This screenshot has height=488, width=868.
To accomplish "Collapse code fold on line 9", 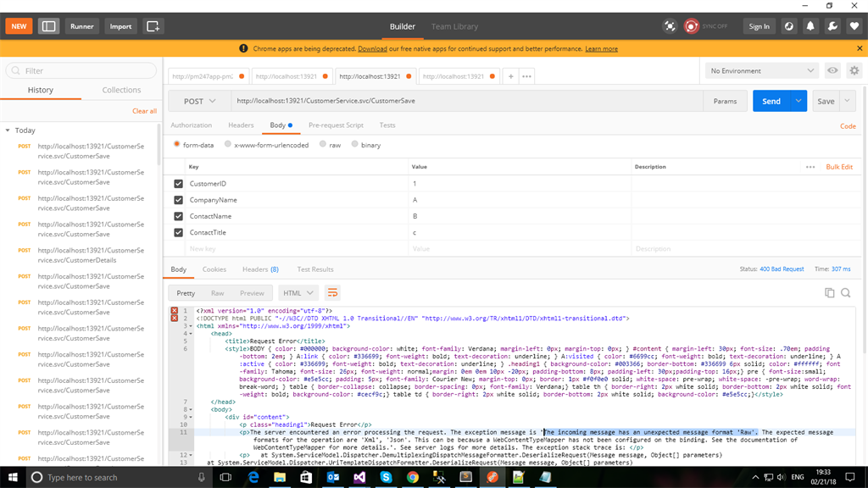I will (191, 417).
